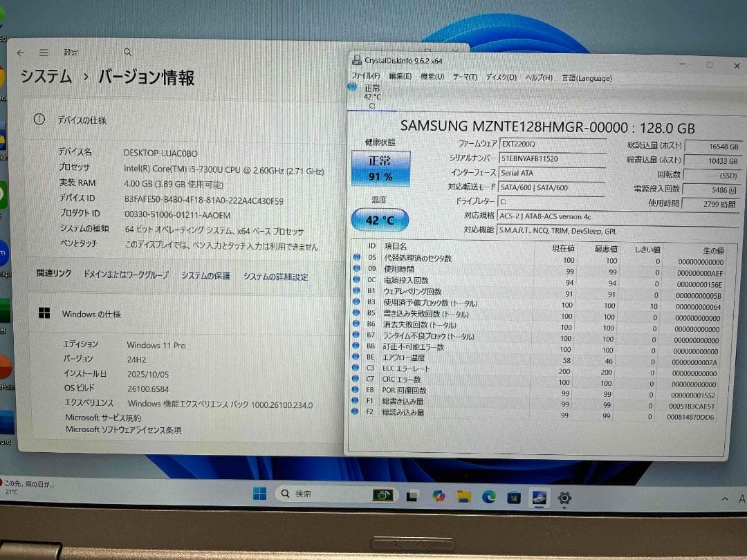This screenshot has width=747, height=560.
Task: Click the システム breadcrumb in Settings
Action: 46,77
